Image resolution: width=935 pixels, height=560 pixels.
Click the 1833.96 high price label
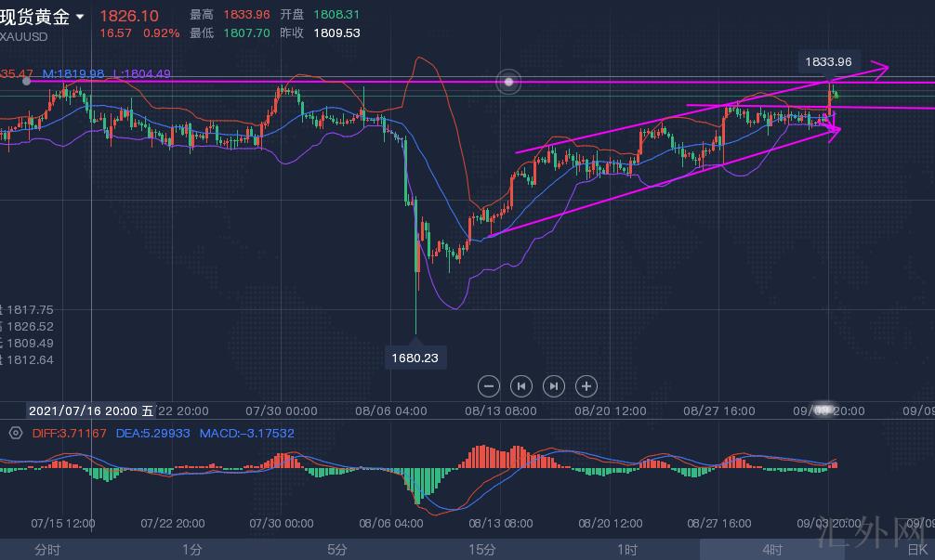(x=828, y=62)
